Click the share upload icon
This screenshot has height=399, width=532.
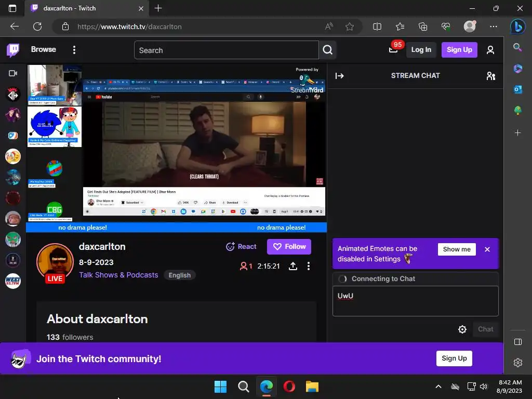(x=293, y=266)
